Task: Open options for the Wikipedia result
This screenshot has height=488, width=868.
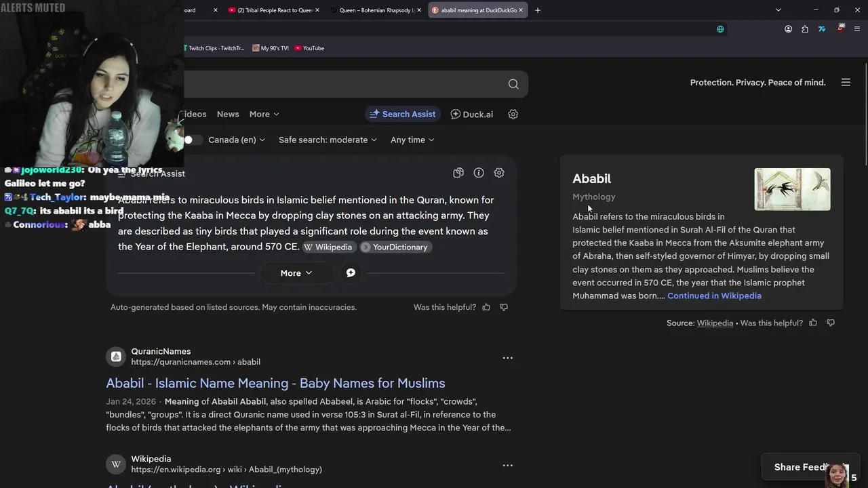Action: (x=507, y=466)
